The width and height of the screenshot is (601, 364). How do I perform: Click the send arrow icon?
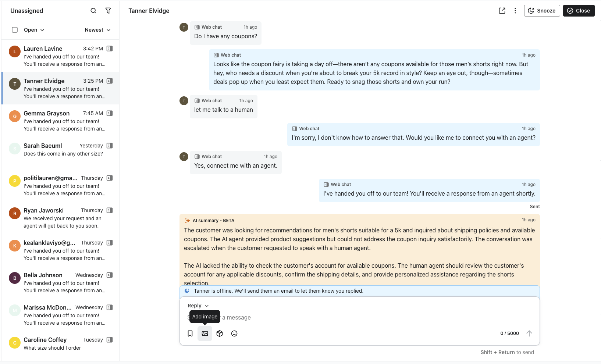[529, 333]
